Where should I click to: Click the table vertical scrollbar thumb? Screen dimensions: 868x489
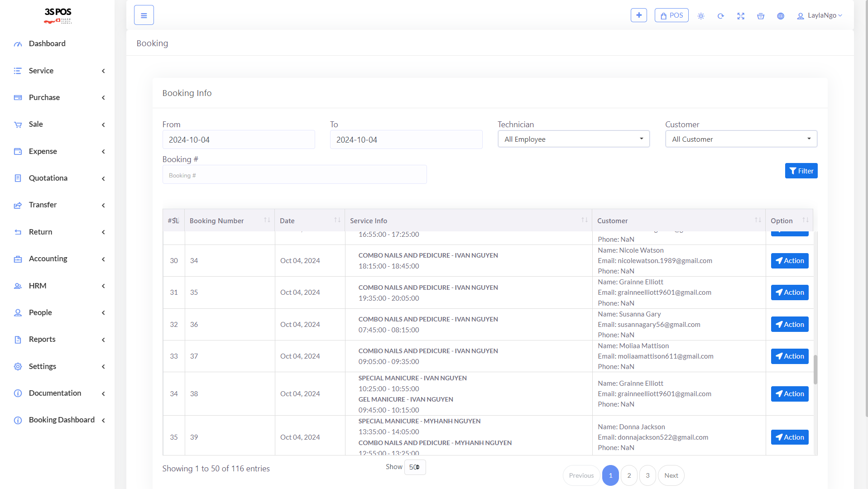[815, 369]
